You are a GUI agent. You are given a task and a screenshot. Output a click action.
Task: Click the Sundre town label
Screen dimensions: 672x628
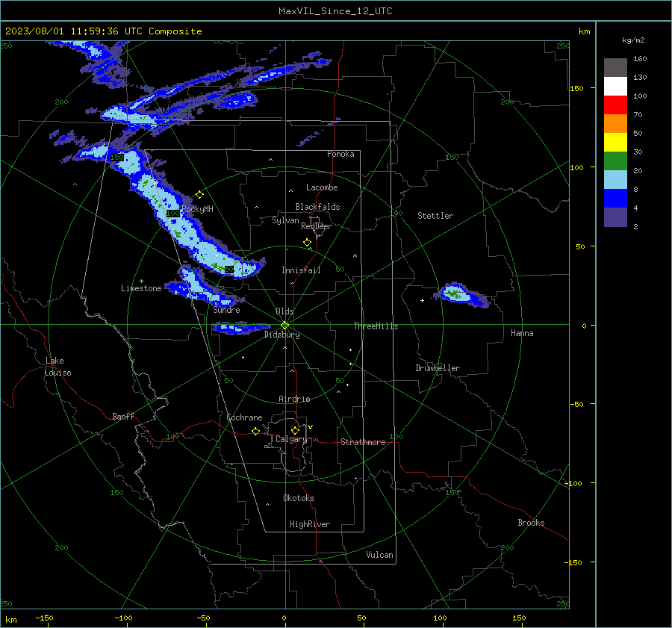point(226,310)
